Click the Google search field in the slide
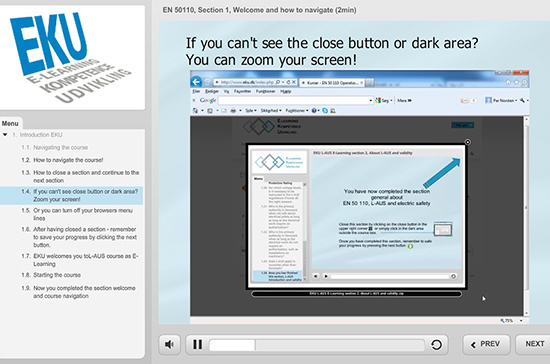 pyautogui.click(x=295, y=101)
